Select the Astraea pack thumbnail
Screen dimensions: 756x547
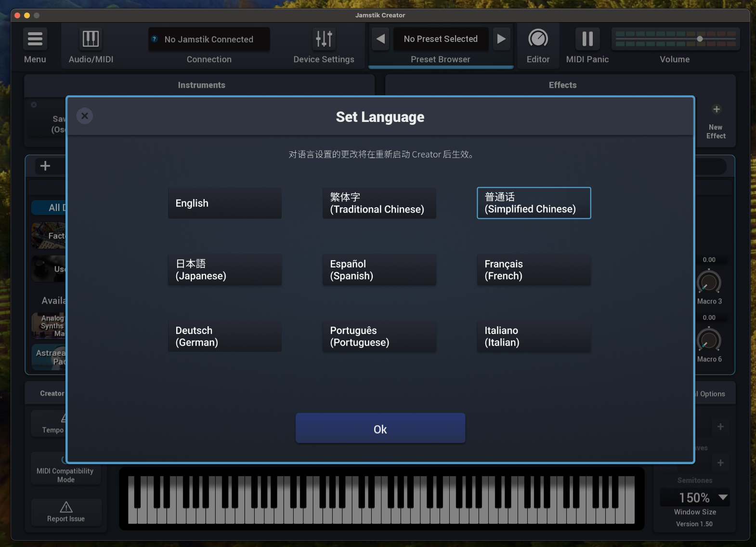point(48,357)
